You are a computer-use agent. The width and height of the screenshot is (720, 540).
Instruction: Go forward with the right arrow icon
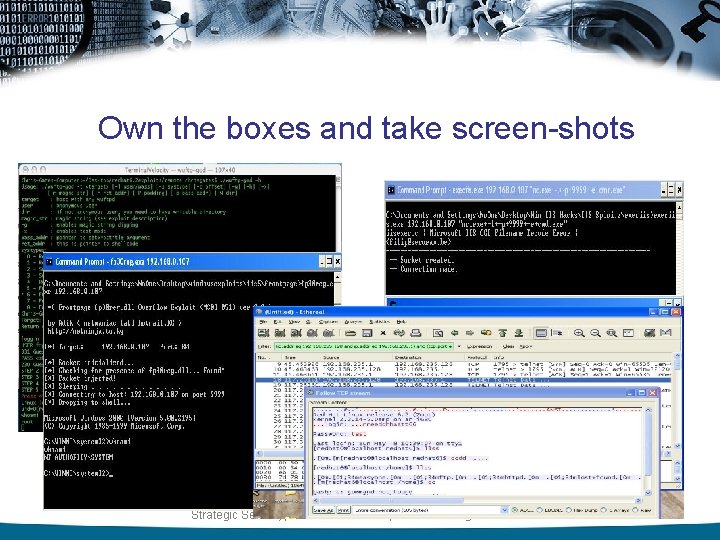click(x=470, y=333)
